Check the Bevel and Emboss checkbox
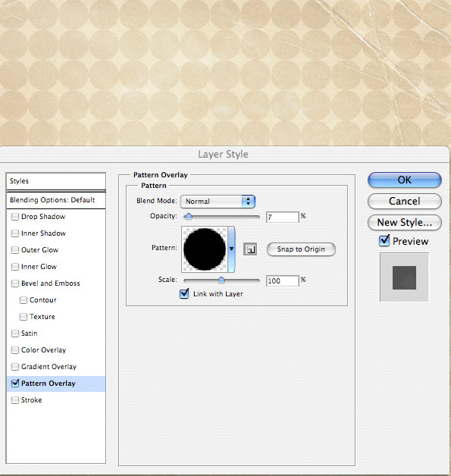 [15, 283]
